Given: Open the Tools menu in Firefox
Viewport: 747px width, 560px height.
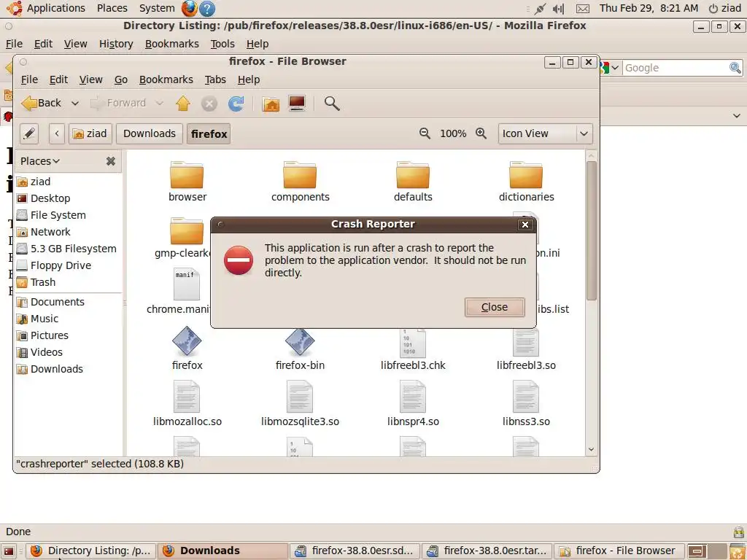Looking at the screenshot, I should pos(222,44).
